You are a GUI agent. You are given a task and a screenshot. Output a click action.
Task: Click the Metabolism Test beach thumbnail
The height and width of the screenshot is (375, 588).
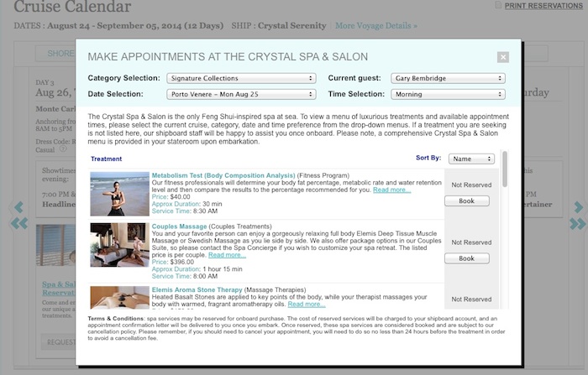click(x=119, y=194)
